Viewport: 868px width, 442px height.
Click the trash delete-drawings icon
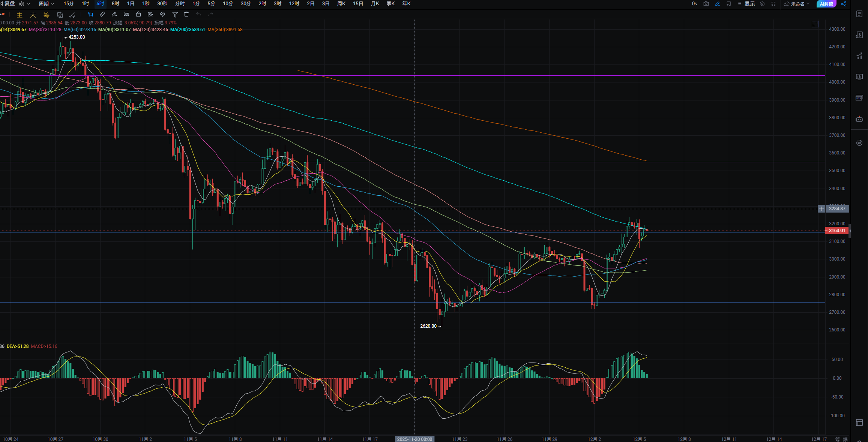(186, 15)
